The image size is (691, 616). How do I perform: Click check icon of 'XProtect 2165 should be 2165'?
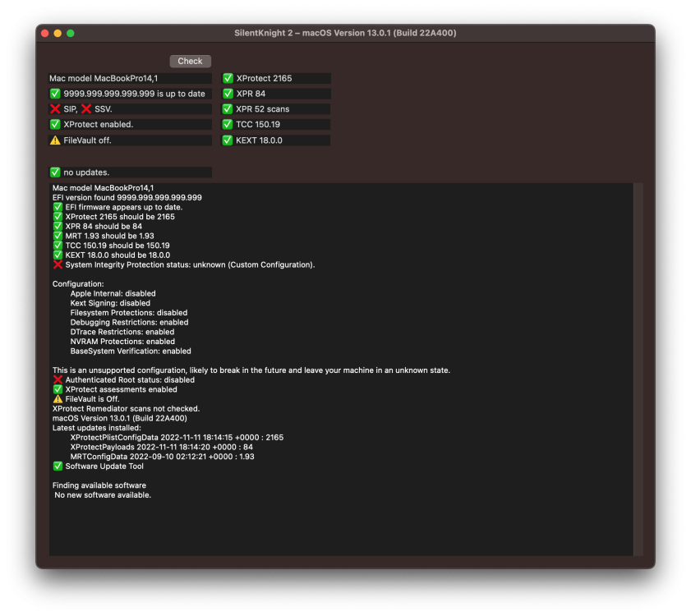click(58, 216)
